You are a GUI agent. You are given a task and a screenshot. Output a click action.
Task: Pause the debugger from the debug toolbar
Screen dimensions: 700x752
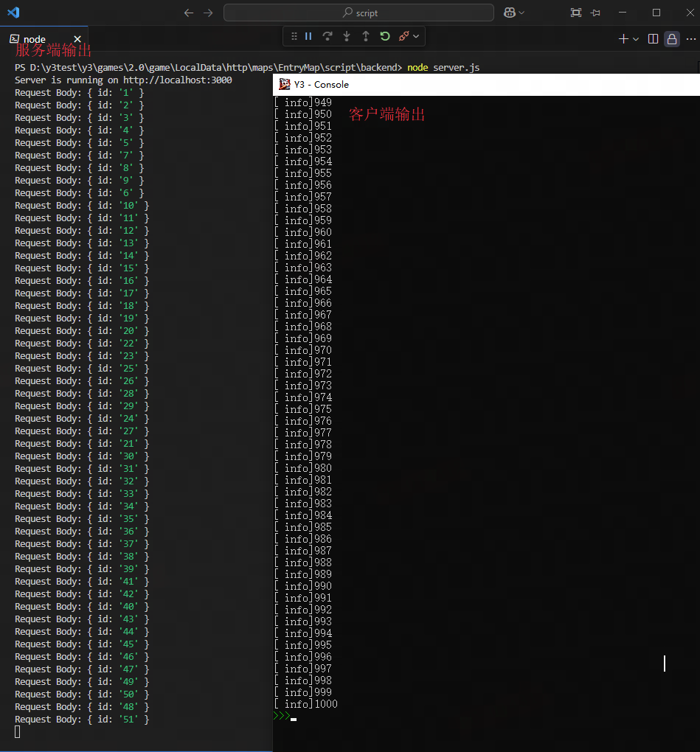pos(308,36)
